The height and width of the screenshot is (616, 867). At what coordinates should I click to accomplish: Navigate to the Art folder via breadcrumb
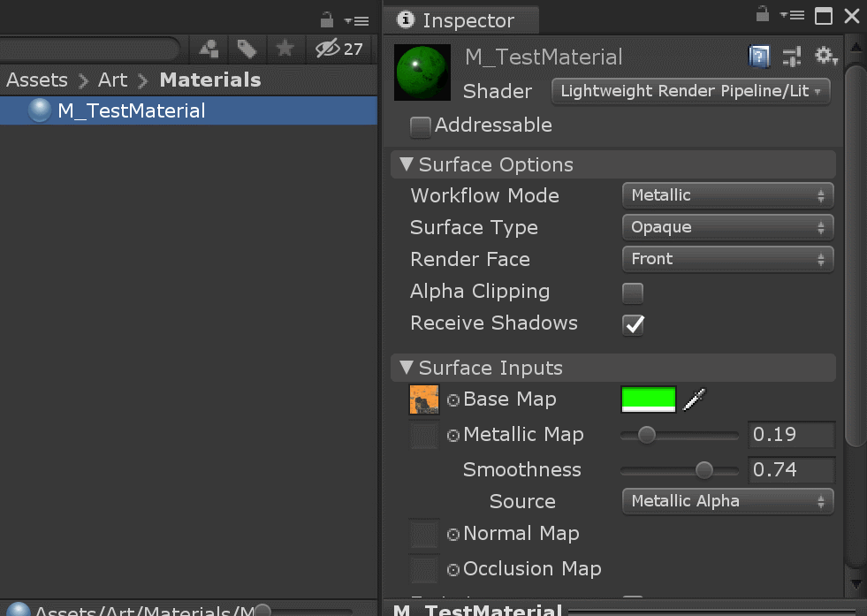coord(112,80)
